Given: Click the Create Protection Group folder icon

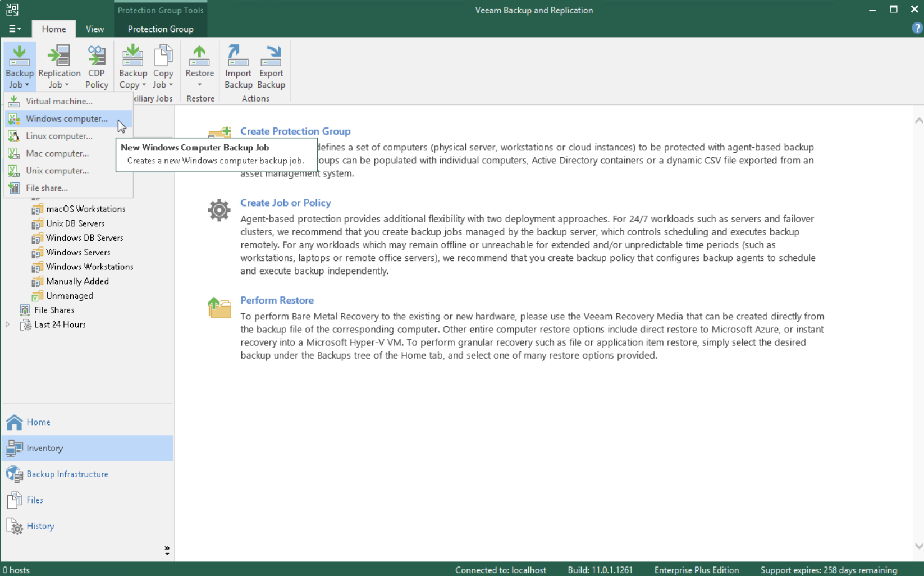Looking at the screenshot, I should (x=219, y=132).
